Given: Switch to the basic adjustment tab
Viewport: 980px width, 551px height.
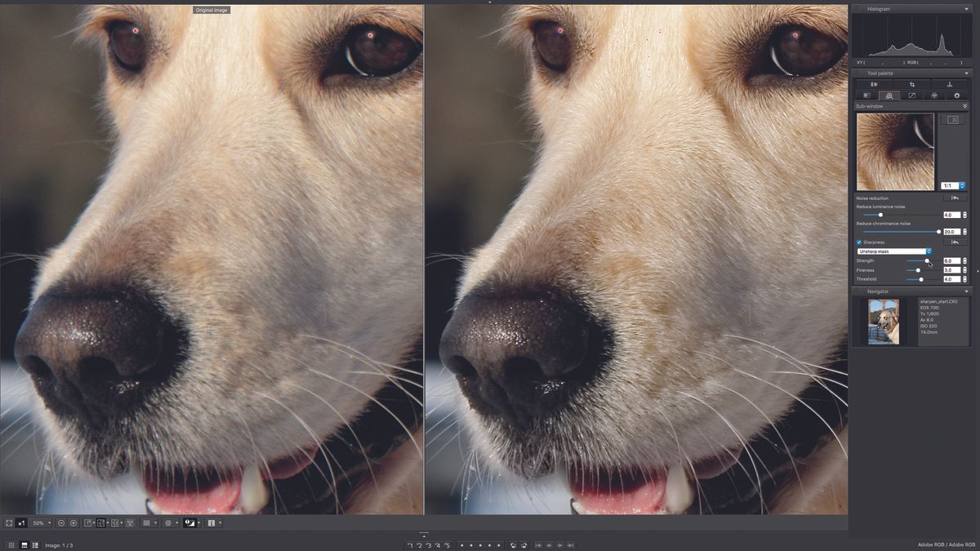Looking at the screenshot, I should [x=866, y=96].
